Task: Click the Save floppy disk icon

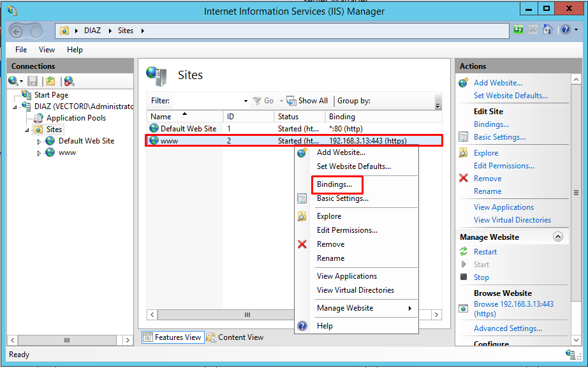Action: (33, 81)
